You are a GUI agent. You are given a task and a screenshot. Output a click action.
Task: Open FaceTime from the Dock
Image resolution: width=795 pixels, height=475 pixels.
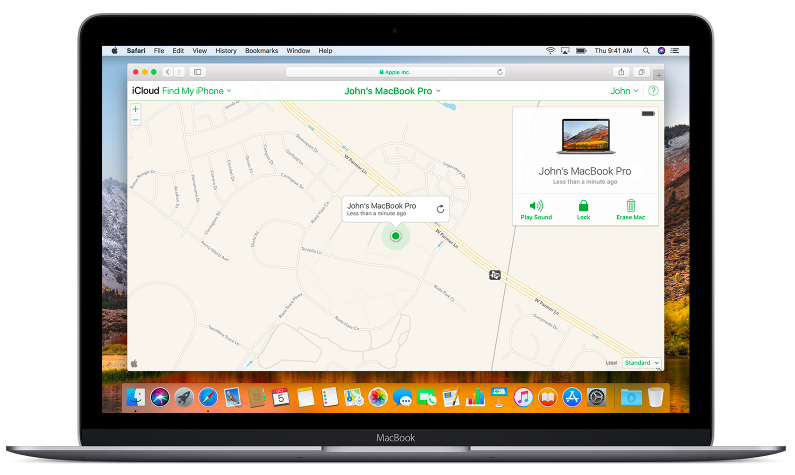coord(426,397)
